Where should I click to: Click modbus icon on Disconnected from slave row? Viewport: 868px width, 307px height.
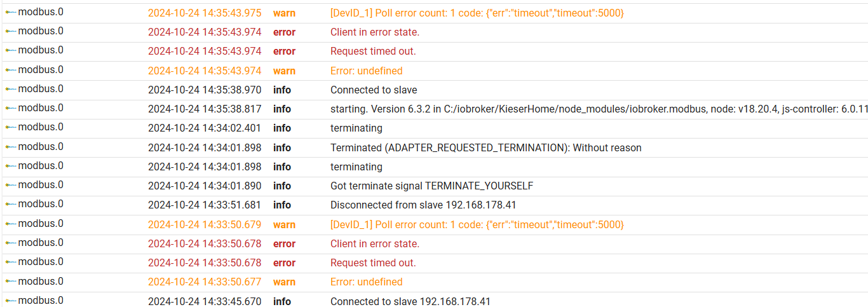[10, 204]
